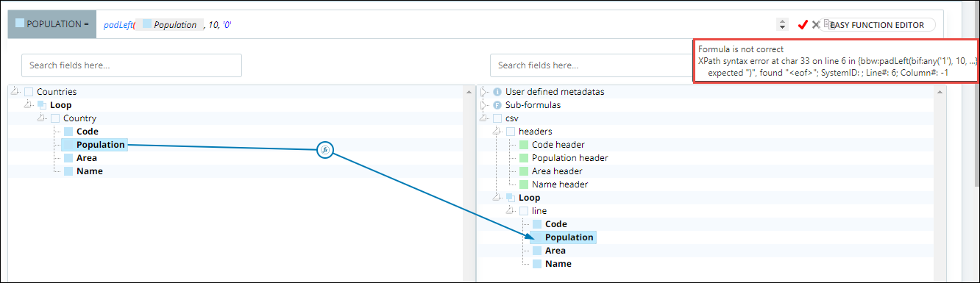Open the Easy Function Editor
The image size is (980, 283).
pyautogui.click(x=879, y=25)
